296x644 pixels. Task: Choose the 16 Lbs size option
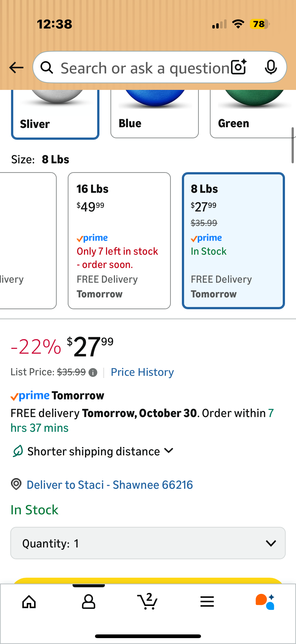(x=119, y=240)
